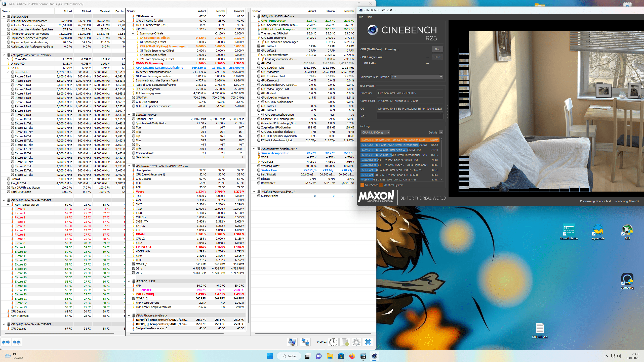Open Suche search box on taskbar
Screen dimensions: 644x362
pos(289,356)
